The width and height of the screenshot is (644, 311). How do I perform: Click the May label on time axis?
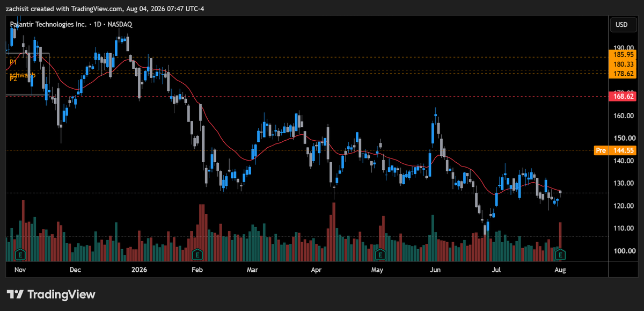click(x=377, y=270)
